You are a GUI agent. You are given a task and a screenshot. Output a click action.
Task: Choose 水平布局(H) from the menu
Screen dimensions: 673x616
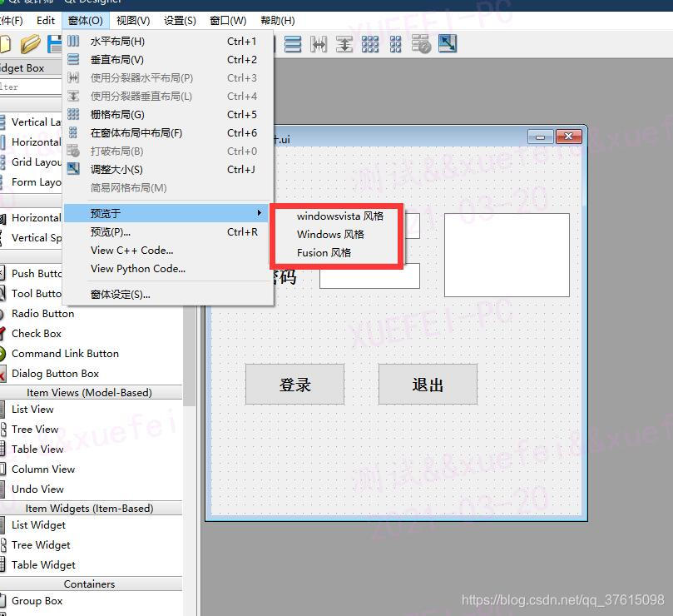168,42
